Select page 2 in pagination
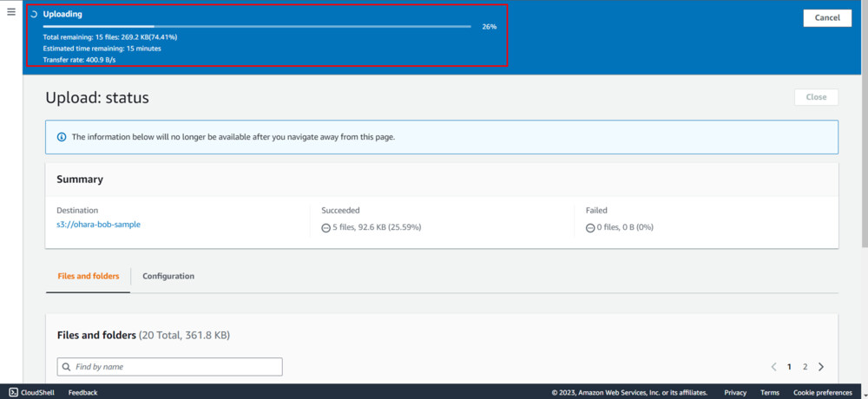868x399 pixels. [806, 367]
